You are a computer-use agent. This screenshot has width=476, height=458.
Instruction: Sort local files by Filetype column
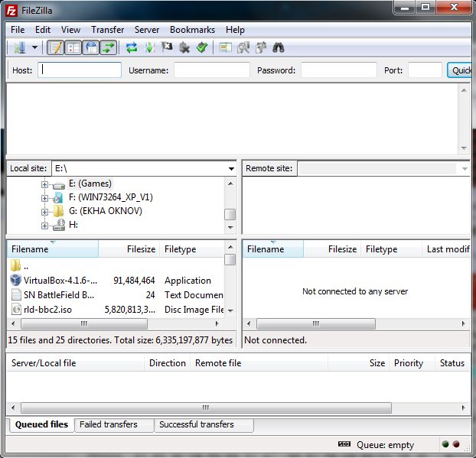(192, 249)
